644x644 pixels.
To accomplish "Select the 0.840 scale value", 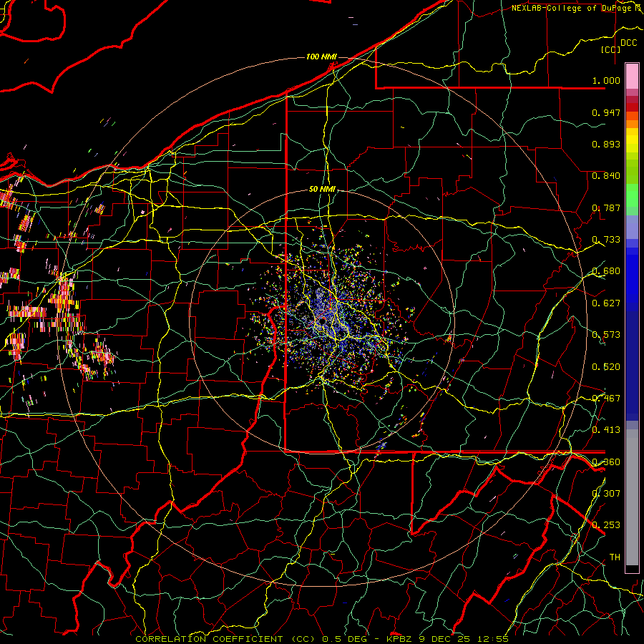I will click(x=606, y=176).
